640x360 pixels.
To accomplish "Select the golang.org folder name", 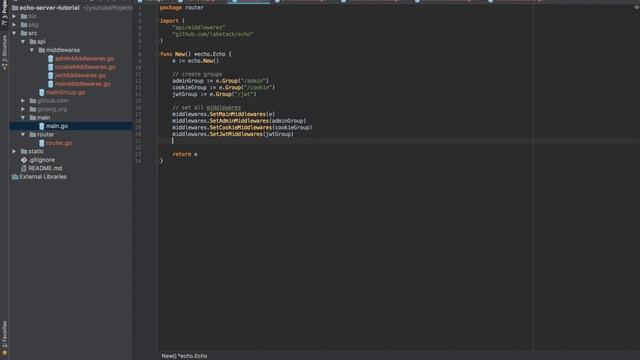I will coord(52,109).
